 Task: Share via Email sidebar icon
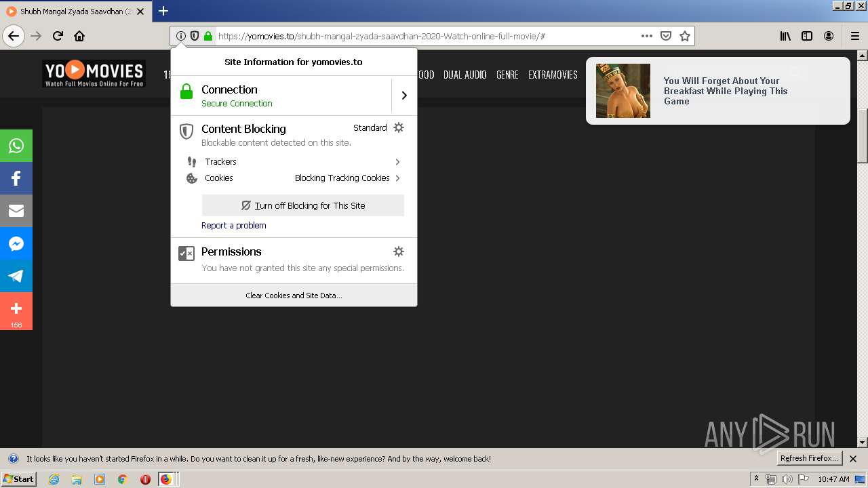point(16,211)
